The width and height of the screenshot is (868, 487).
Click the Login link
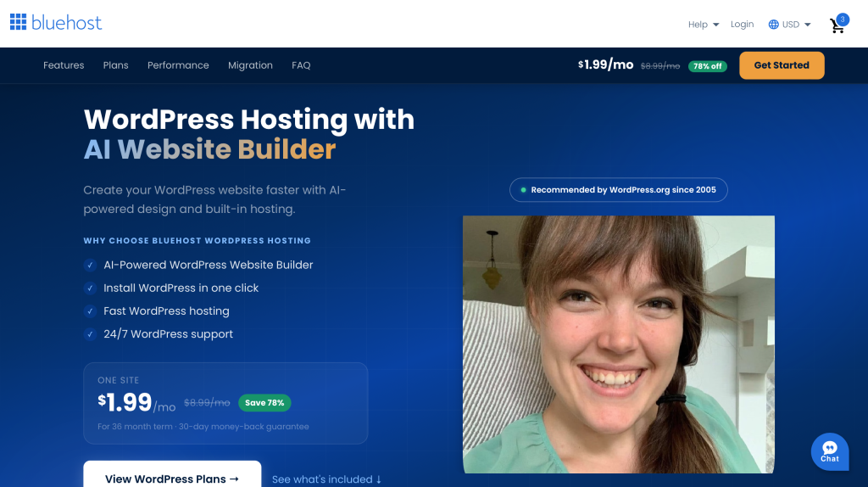click(x=742, y=25)
